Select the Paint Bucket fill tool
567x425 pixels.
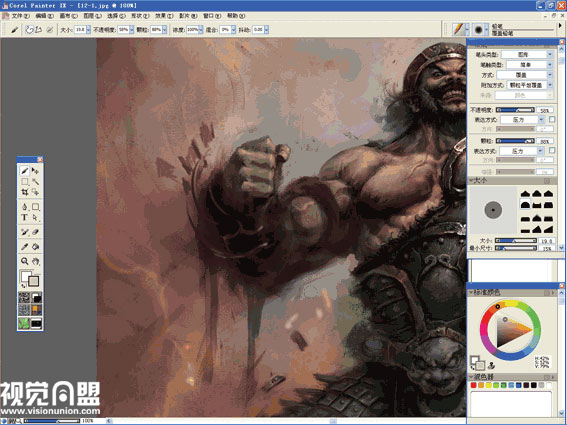tap(35, 247)
